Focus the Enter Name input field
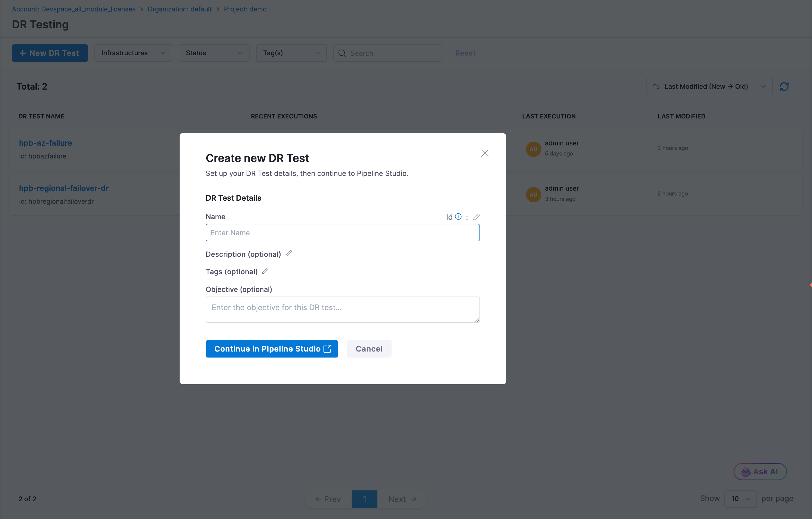 point(343,233)
